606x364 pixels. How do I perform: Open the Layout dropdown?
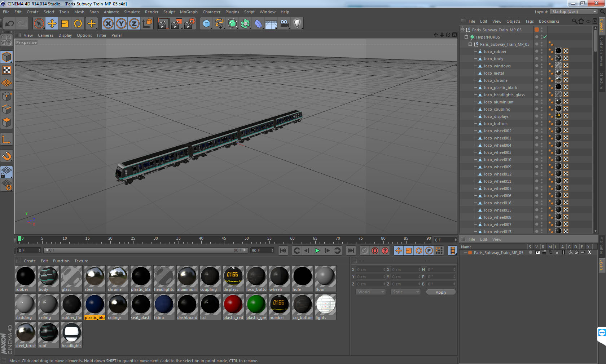(x=574, y=12)
